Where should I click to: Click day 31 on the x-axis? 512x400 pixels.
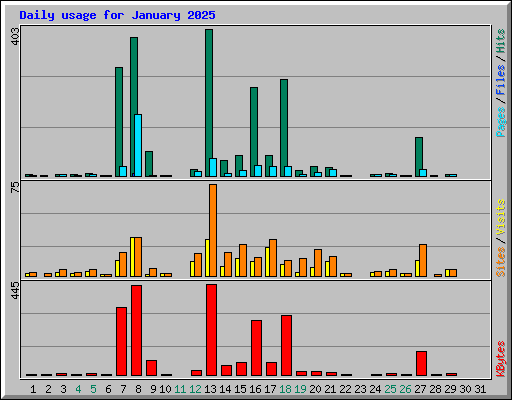click(480, 389)
